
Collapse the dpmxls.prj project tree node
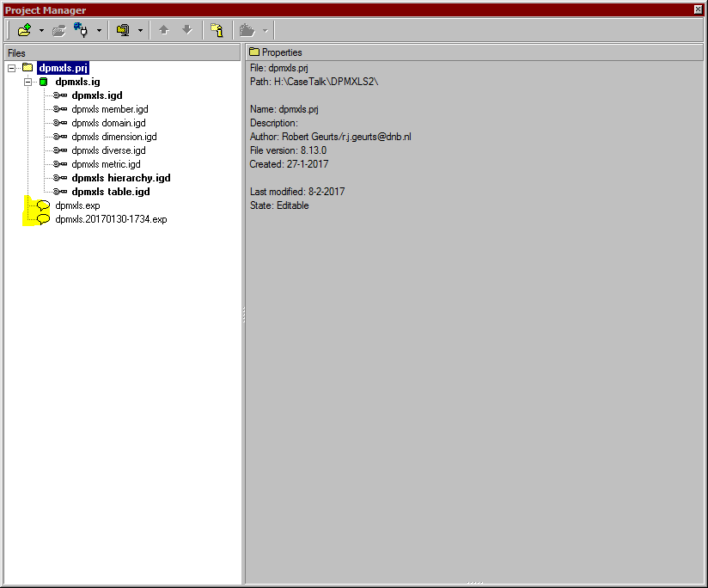pos(11,68)
